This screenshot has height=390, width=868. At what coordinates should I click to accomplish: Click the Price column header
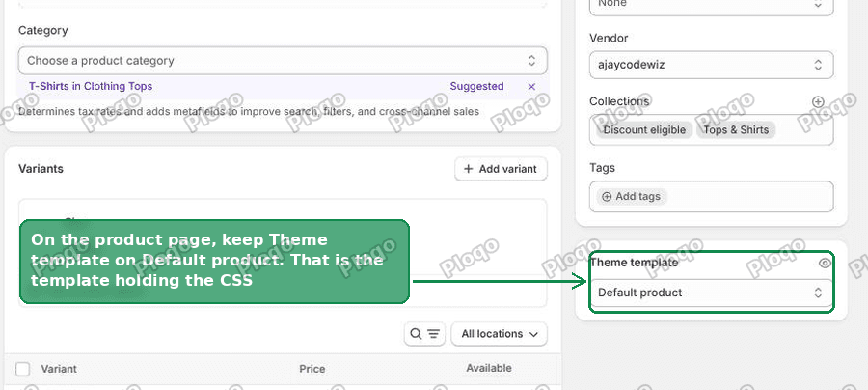(312, 369)
